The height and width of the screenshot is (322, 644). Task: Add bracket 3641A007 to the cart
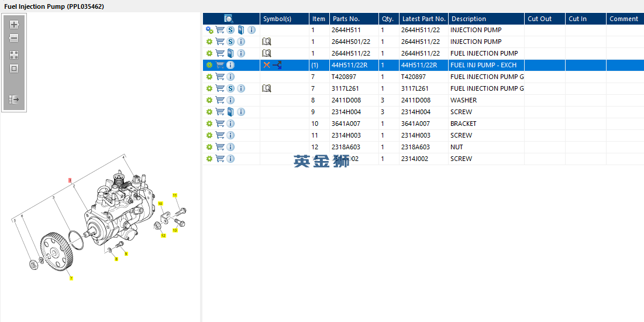[220, 124]
